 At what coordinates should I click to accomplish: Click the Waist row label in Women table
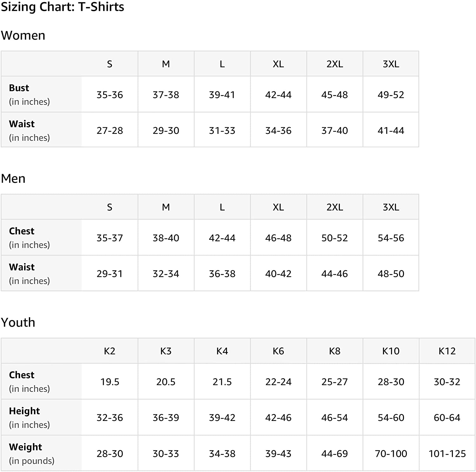[22, 124]
